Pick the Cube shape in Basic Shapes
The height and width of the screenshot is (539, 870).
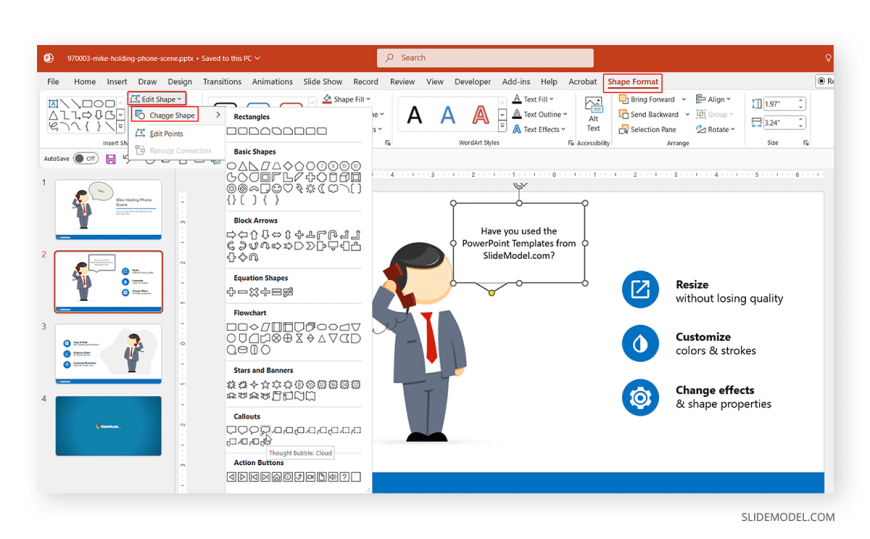pos(344,177)
